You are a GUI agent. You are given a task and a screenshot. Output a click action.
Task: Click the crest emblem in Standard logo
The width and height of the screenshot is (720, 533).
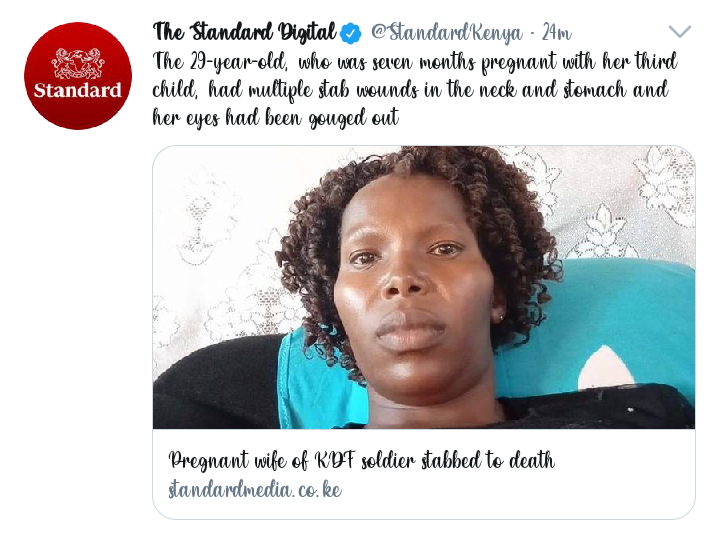[x=78, y=63]
